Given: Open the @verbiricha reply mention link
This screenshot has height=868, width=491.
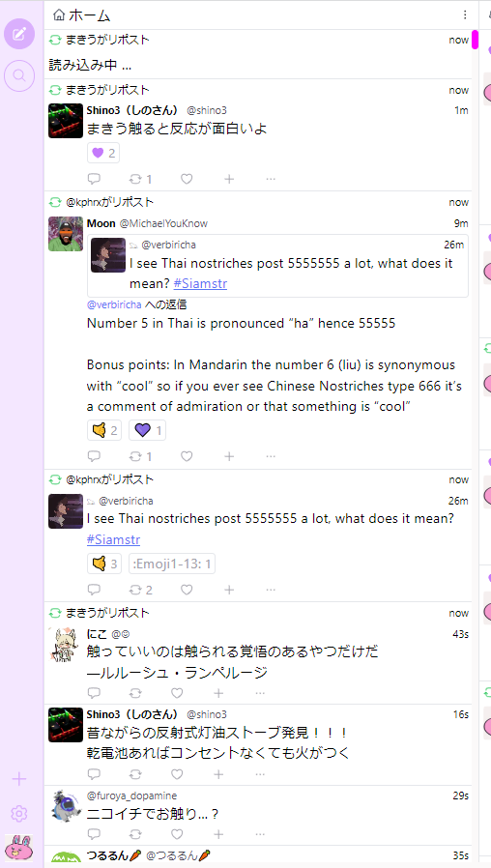Looking at the screenshot, I should (114, 304).
